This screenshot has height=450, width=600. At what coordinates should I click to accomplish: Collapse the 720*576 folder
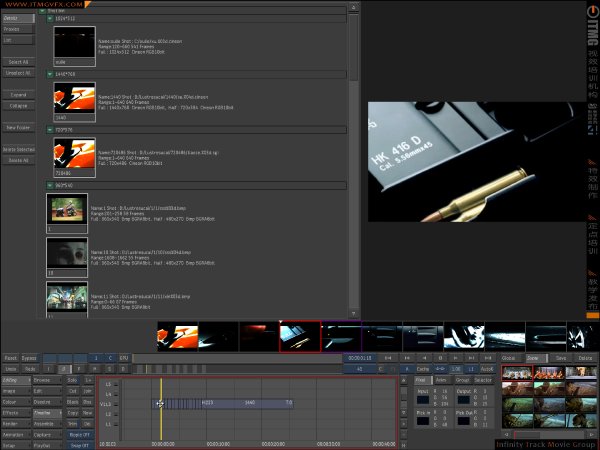click(50, 130)
